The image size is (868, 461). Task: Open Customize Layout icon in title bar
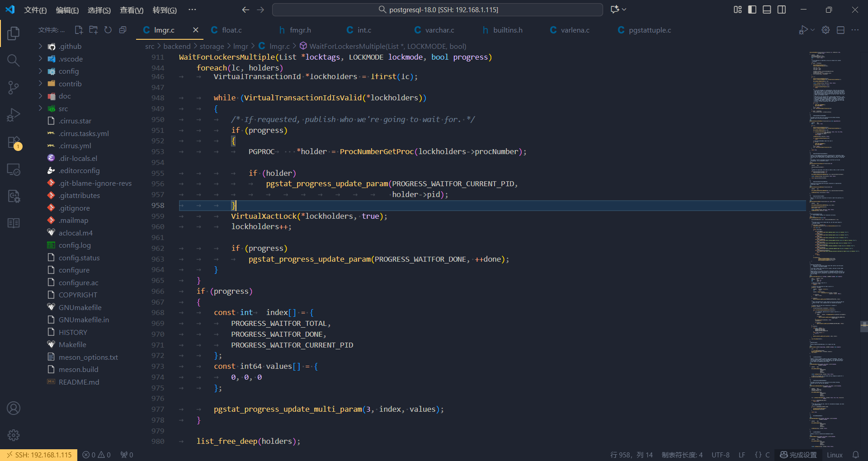(738, 9)
